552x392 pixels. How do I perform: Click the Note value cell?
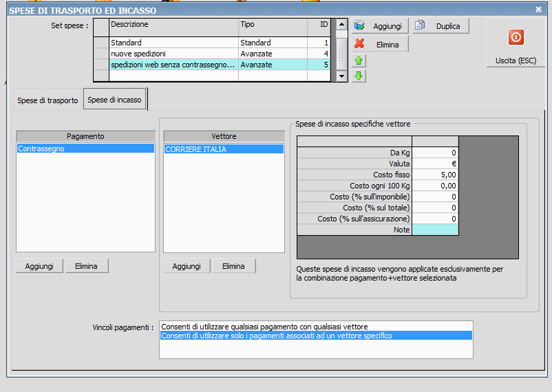click(435, 230)
